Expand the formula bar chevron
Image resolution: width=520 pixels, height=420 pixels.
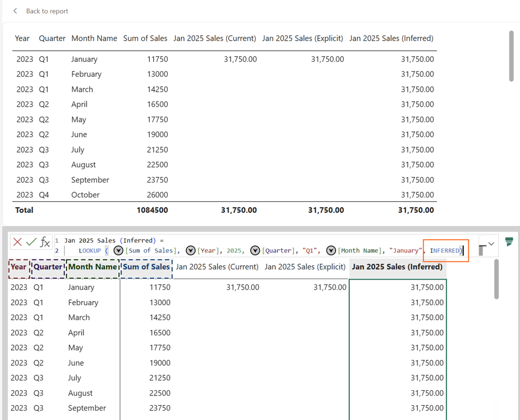tap(491, 244)
